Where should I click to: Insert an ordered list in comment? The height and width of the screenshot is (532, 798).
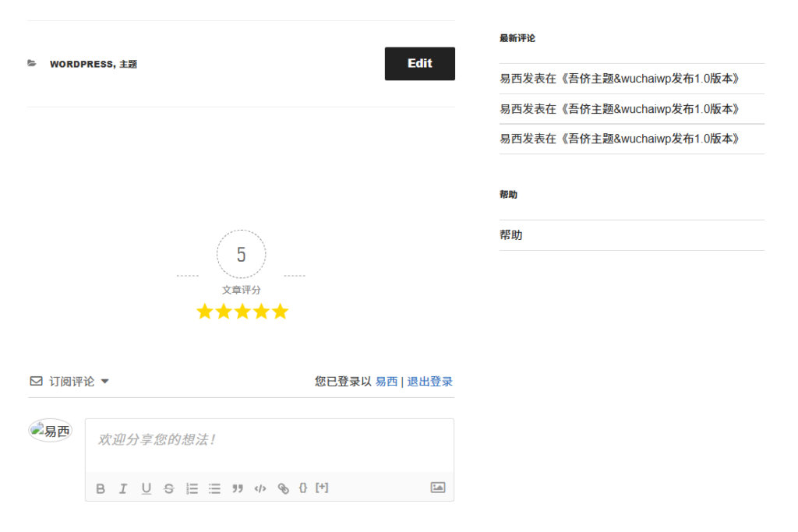click(x=192, y=488)
